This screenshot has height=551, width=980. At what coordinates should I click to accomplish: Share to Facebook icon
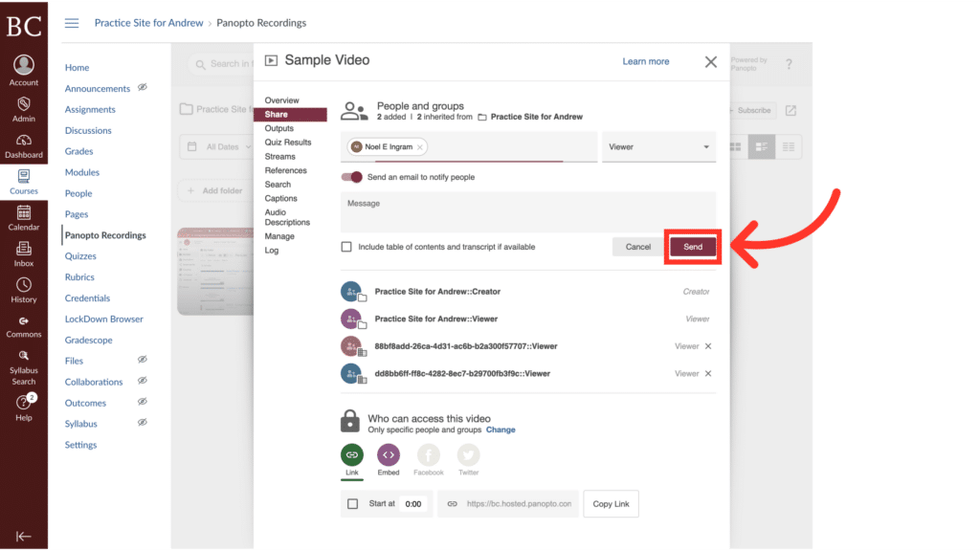(428, 454)
